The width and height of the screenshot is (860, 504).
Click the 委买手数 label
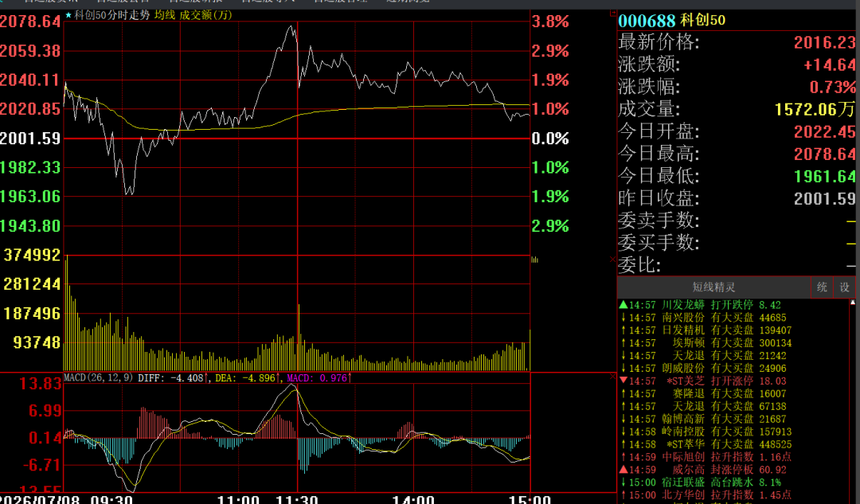click(659, 243)
